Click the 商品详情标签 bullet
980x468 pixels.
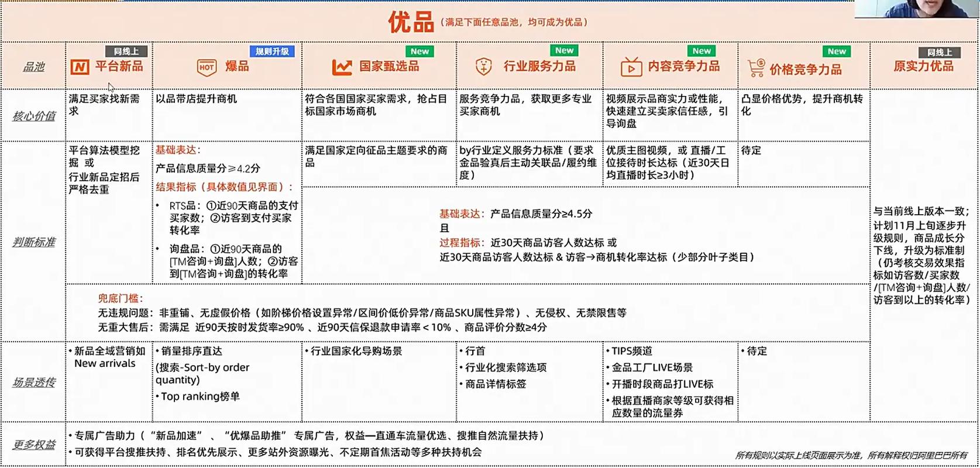(x=493, y=384)
